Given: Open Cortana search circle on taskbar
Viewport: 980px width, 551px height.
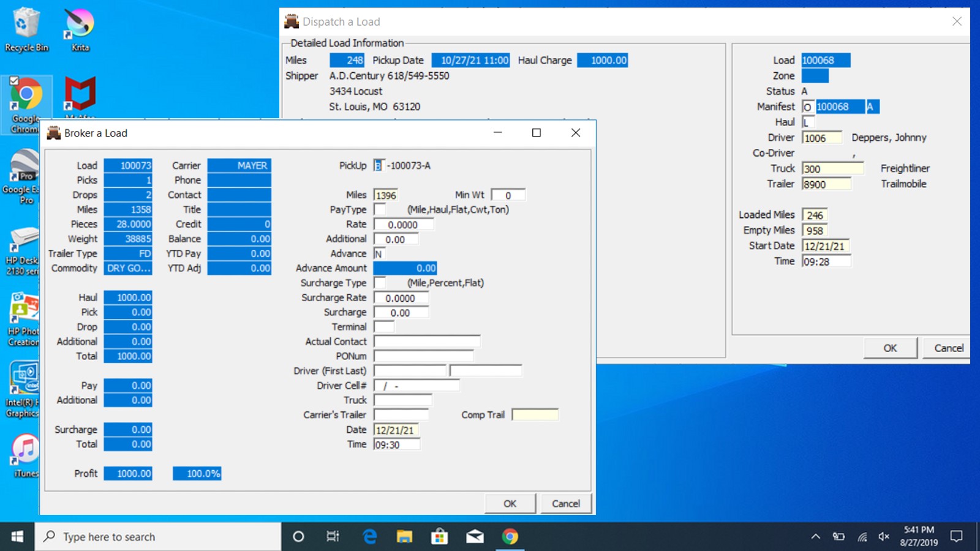Looking at the screenshot, I should pyautogui.click(x=298, y=536).
